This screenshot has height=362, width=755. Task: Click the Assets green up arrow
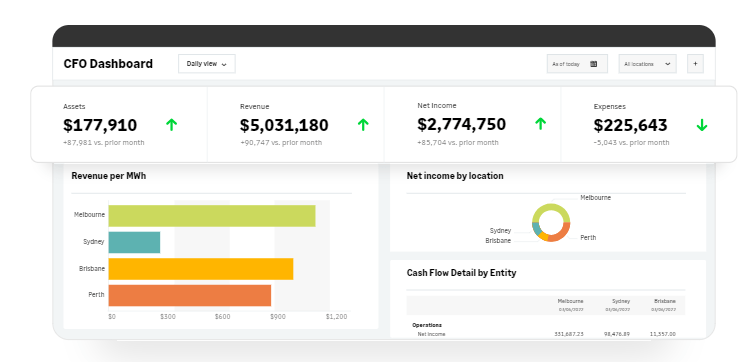coord(171,125)
